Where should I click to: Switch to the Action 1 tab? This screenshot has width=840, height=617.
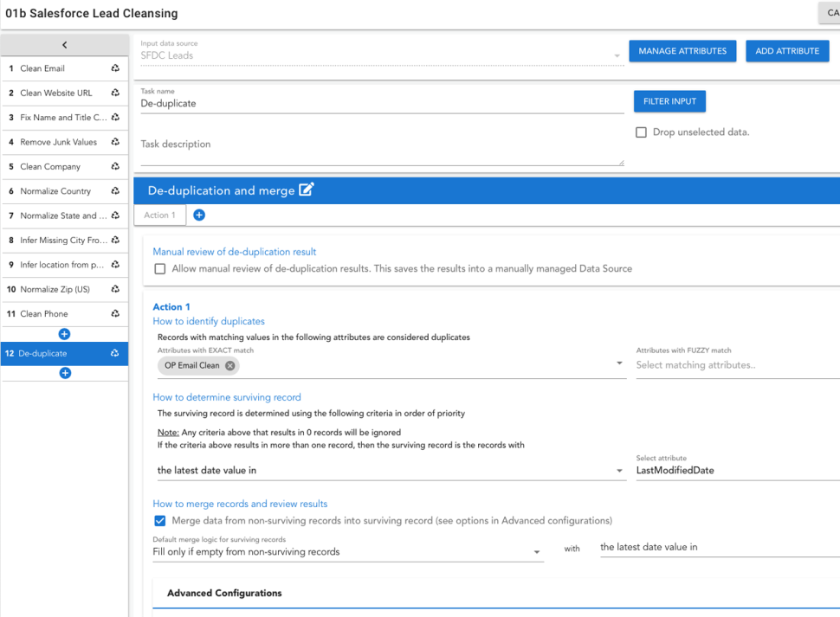pyautogui.click(x=159, y=214)
